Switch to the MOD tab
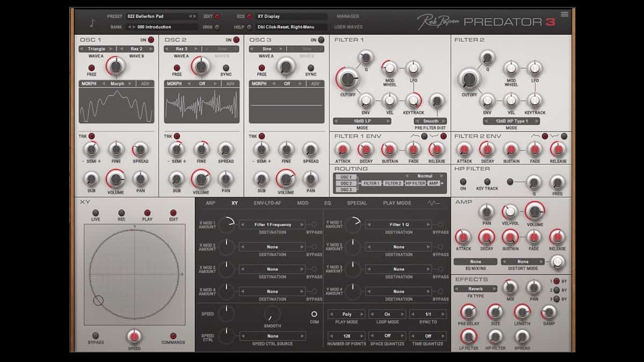Image resolution: width=644 pixels, height=362 pixels. click(x=303, y=203)
